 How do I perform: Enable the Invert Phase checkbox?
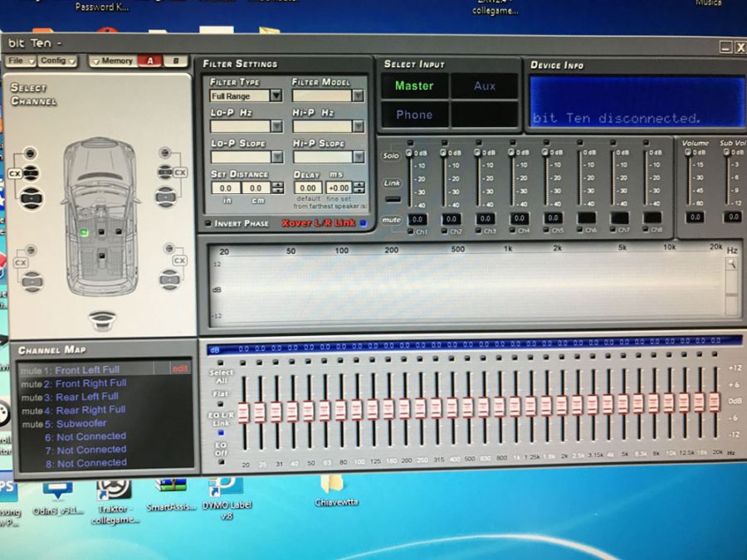pyautogui.click(x=207, y=223)
